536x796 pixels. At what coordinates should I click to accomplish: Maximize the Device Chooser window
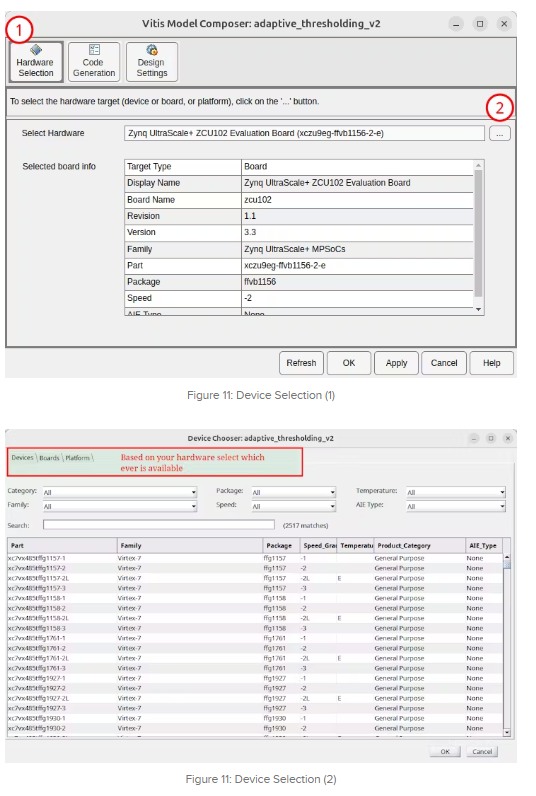[491, 438]
